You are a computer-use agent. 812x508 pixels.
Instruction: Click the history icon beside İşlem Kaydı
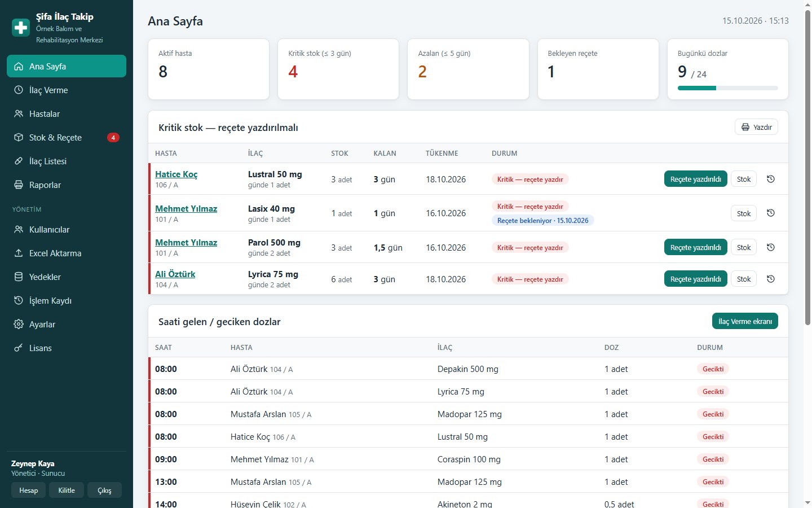click(19, 300)
